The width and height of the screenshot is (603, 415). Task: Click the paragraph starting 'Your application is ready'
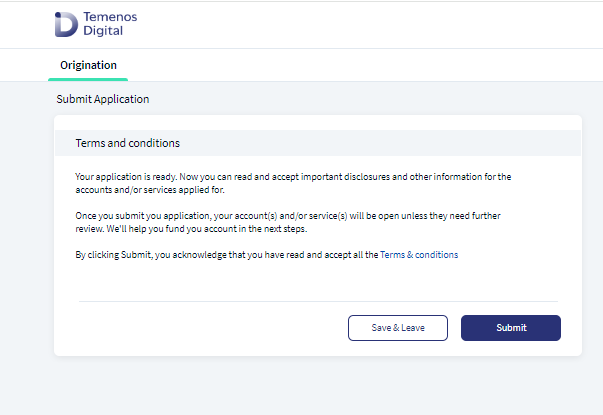[293, 183]
